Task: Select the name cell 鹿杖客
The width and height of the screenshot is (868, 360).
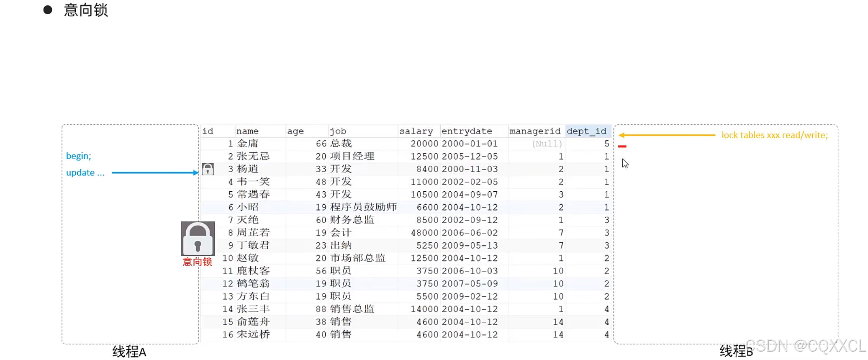Action: click(x=253, y=271)
